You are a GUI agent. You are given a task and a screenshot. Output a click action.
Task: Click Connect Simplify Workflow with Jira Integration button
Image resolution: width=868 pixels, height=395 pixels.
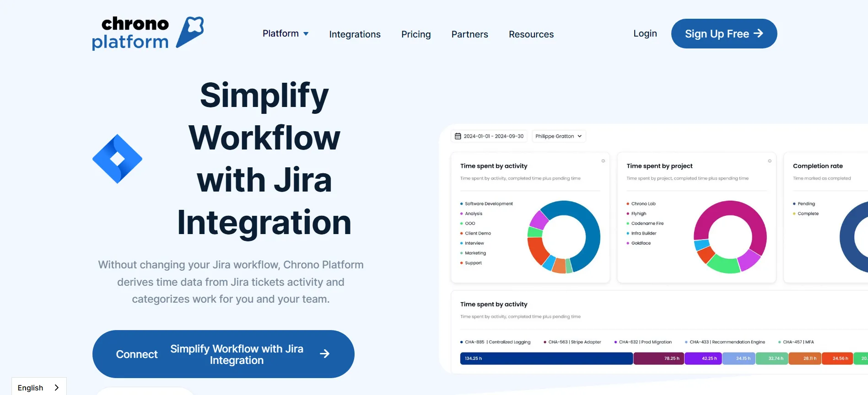coord(223,354)
